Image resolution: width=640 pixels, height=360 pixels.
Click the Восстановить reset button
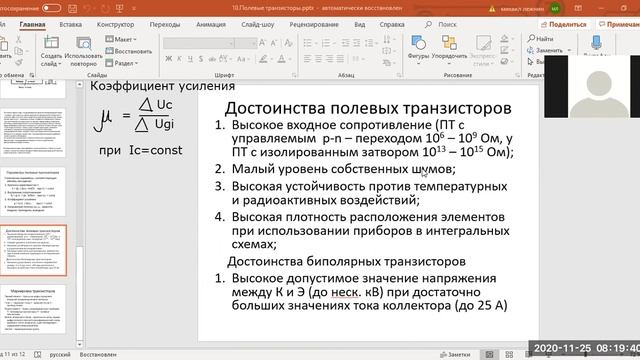pos(129,51)
